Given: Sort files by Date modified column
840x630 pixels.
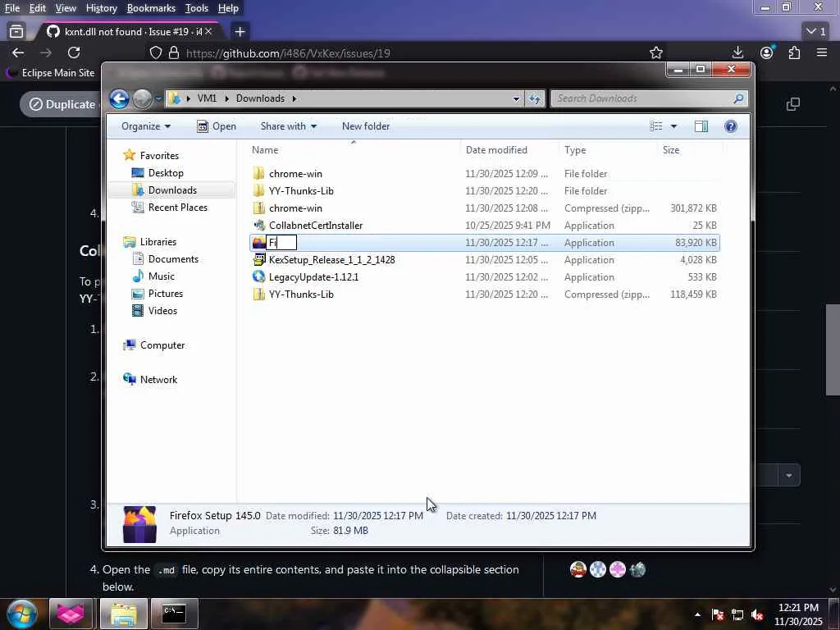Looking at the screenshot, I should 509,150.
